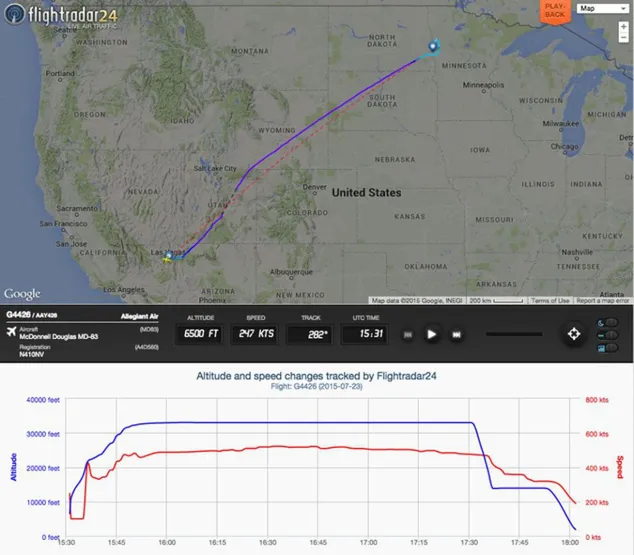Skip playback forward to the next point
This screenshot has width=634, height=555.
pos(456,335)
